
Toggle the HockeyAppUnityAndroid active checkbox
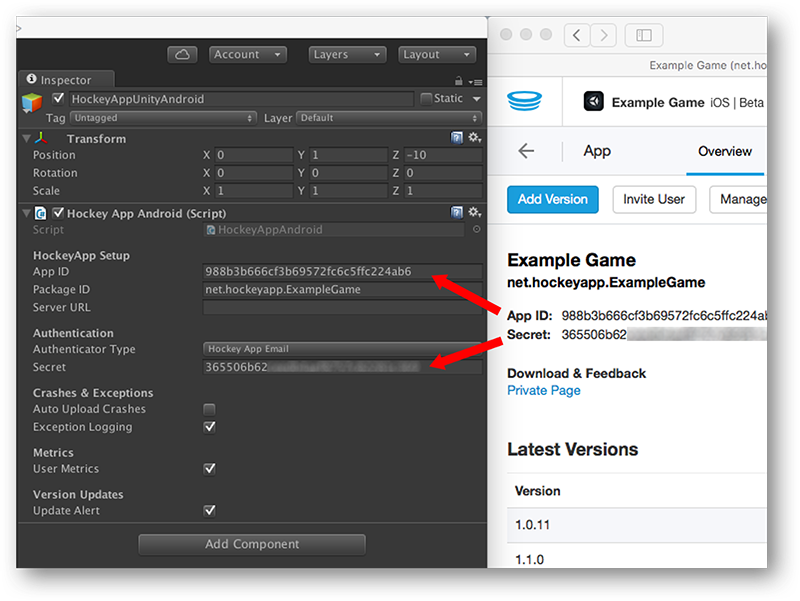tap(59, 98)
